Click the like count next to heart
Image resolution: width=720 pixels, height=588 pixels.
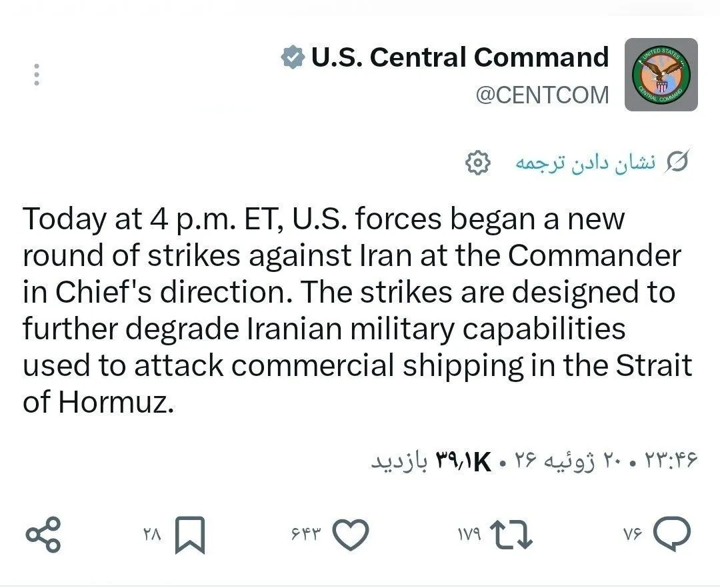305,534
